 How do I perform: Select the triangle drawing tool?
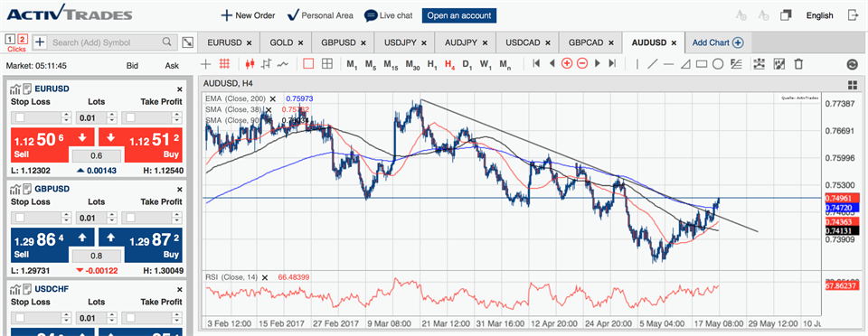(x=685, y=64)
